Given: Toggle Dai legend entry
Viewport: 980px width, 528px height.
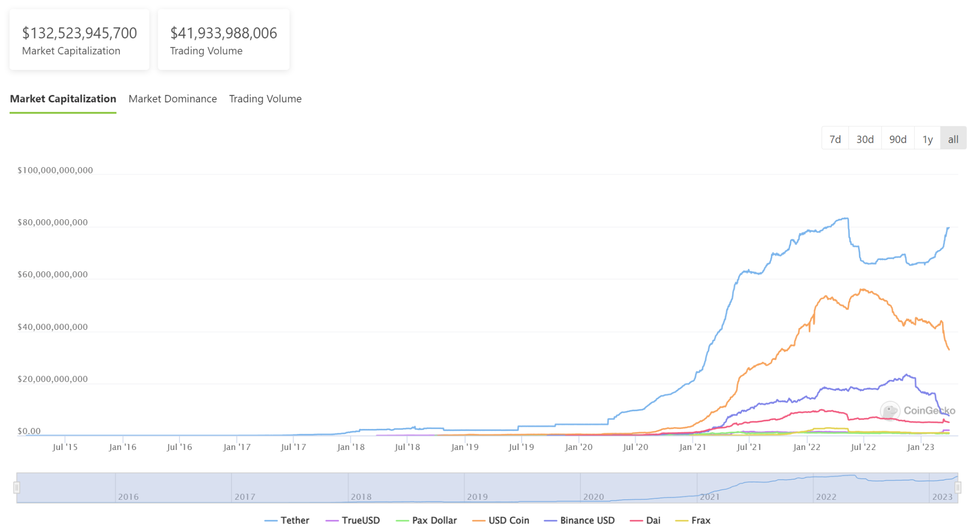Looking at the screenshot, I should [653, 520].
